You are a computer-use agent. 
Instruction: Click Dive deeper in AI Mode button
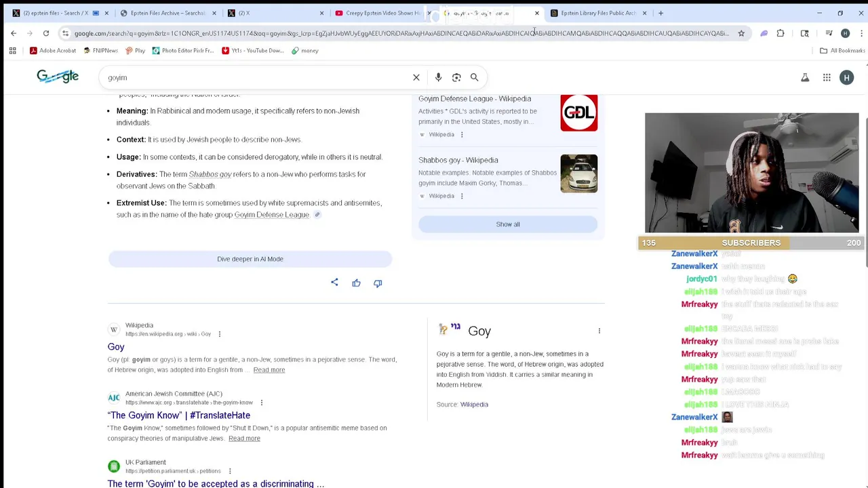pos(250,259)
